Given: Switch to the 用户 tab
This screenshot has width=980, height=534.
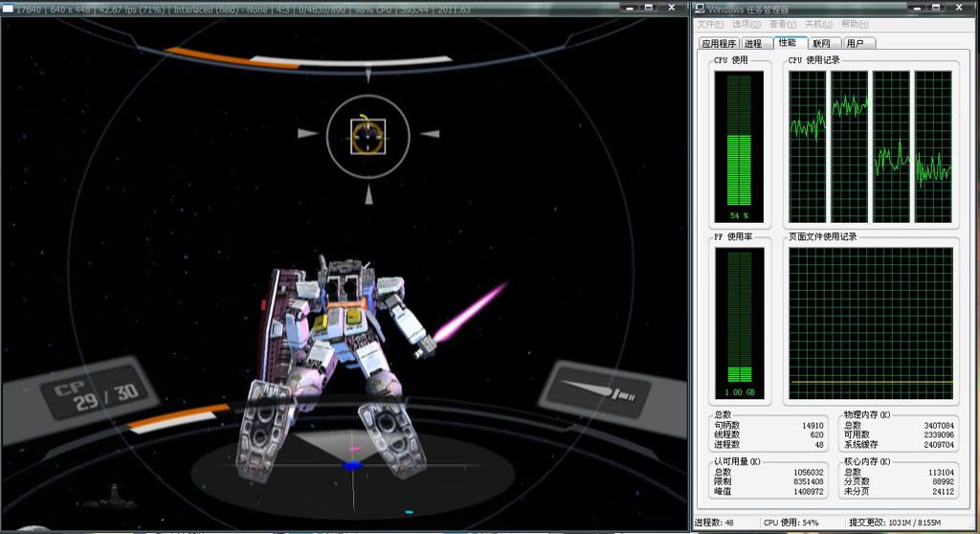Looking at the screenshot, I should click(857, 43).
